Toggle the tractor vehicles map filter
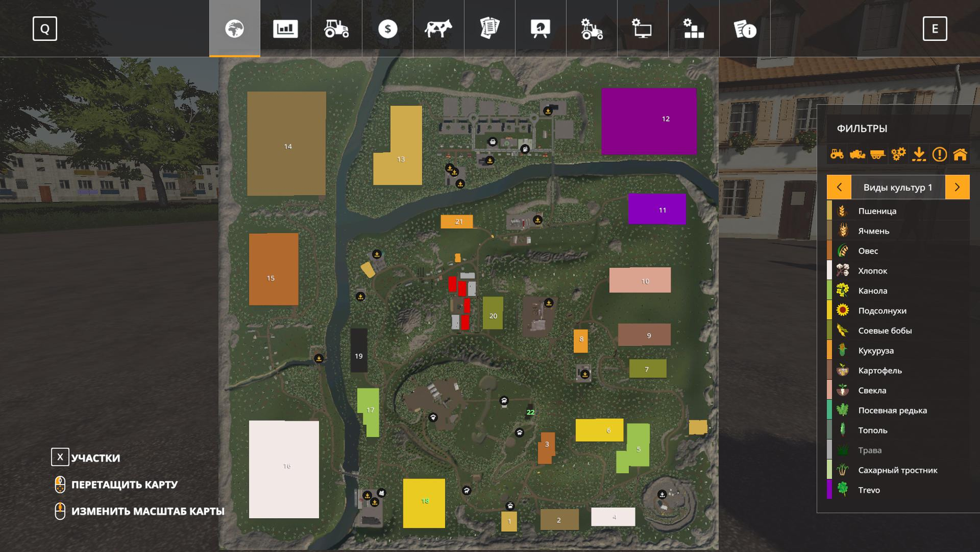Image resolution: width=980 pixels, height=552 pixels. coord(837,154)
